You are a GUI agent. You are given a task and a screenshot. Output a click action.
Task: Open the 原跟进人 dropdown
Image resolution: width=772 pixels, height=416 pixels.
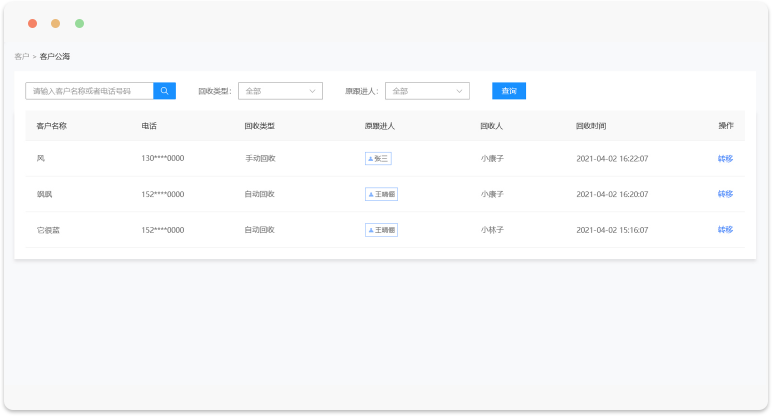pyautogui.click(x=426, y=91)
